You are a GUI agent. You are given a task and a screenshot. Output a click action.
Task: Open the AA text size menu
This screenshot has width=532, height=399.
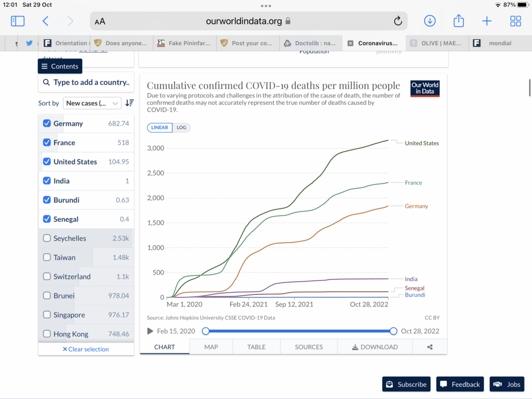pyautogui.click(x=100, y=22)
